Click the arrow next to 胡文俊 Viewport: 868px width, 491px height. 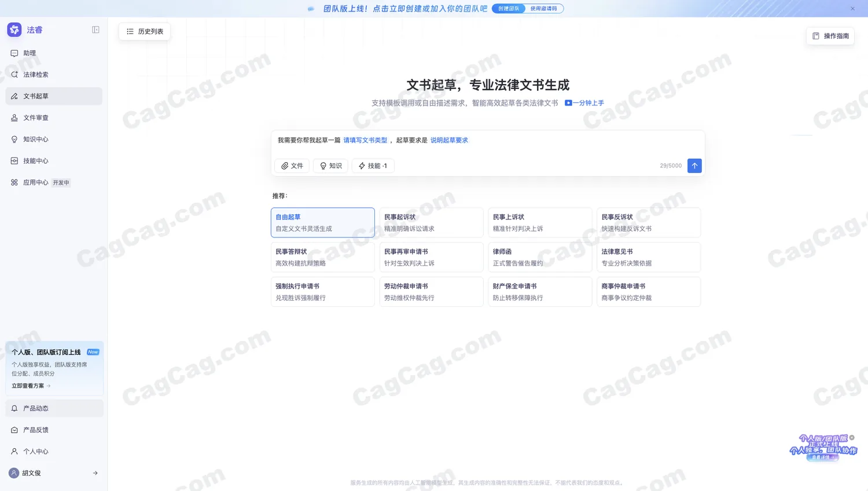[x=95, y=473]
